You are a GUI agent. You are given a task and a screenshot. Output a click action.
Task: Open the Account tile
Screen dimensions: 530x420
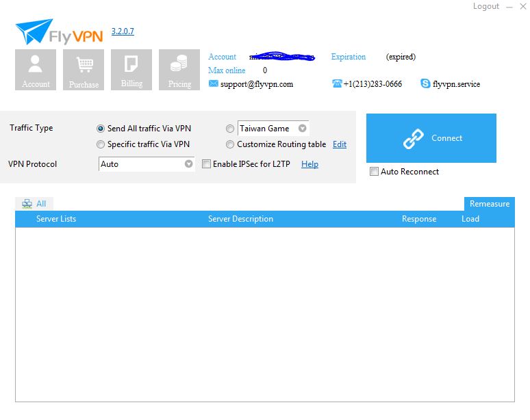tap(36, 70)
